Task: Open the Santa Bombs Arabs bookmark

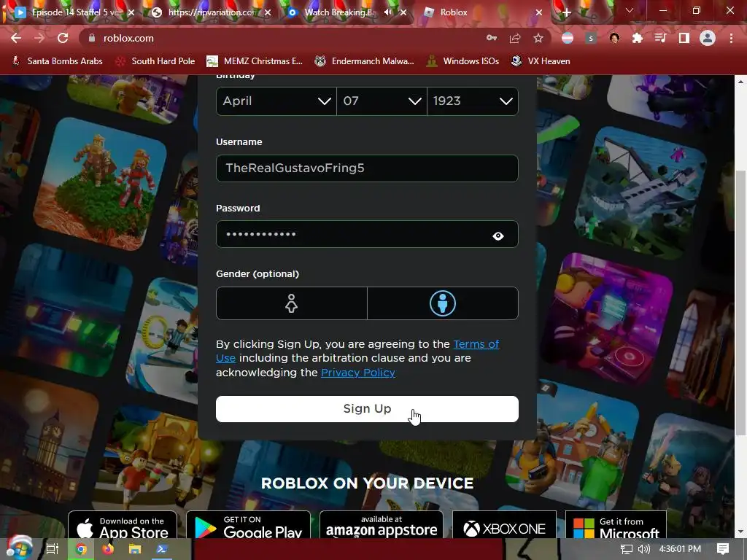Action: tap(57, 61)
